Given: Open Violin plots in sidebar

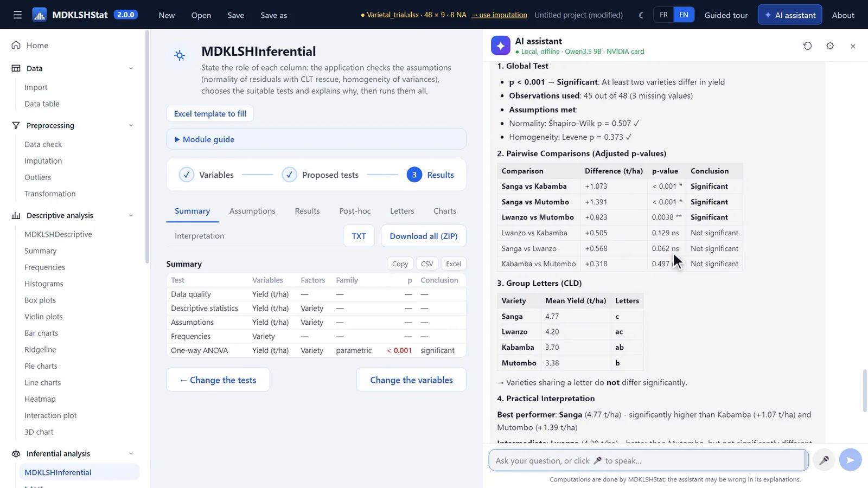Looking at the screenshot, I should click(43, 317).
